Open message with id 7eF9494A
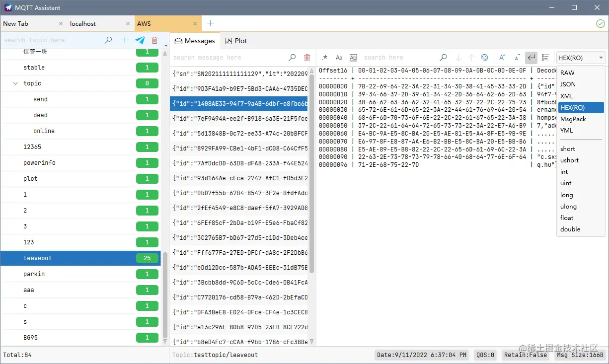Viewport: 609px width, 364px height. click(239, 119)
